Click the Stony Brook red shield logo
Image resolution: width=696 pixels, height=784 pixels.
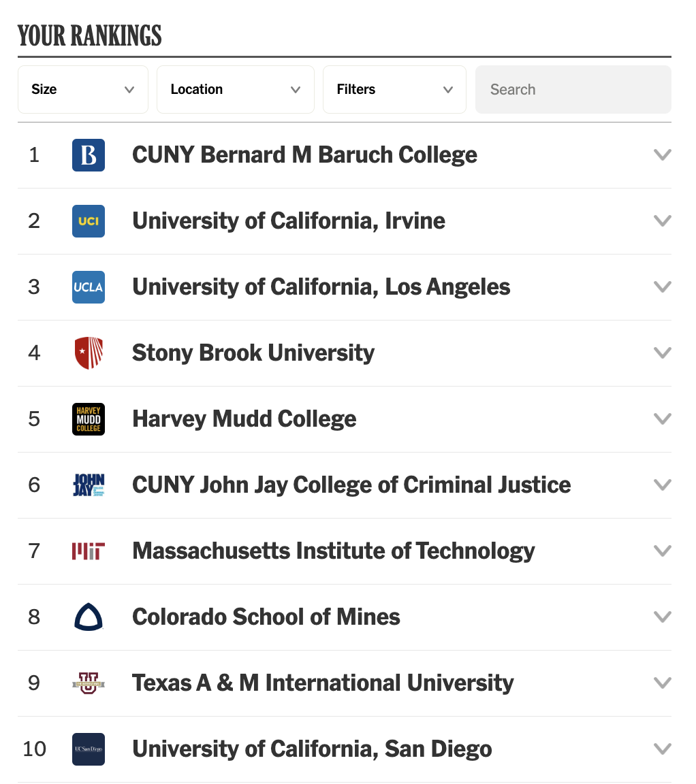[x=89, y=353]
